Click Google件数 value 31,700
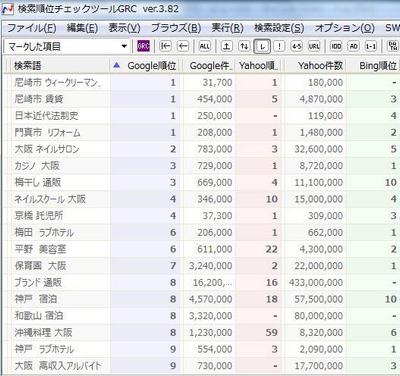Viewport: 400px width, 376px height. coord(217,82)
